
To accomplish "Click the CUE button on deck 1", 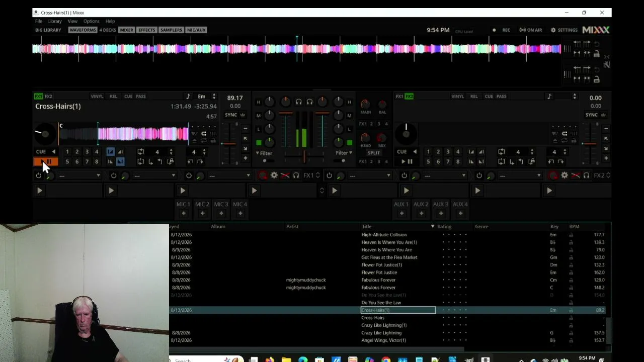I will (41, 151).
